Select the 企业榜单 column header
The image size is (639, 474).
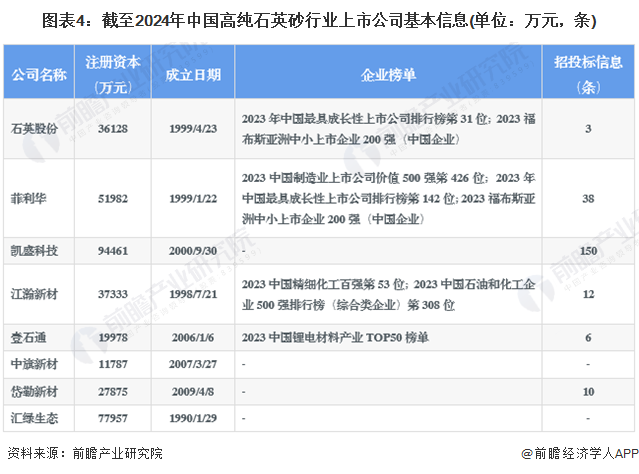[x=387, y=73]
